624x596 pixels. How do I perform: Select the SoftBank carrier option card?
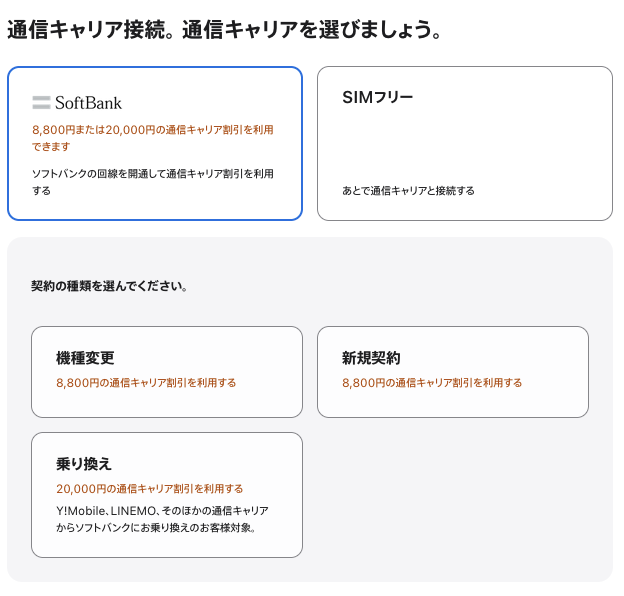(x=155, y=143)
